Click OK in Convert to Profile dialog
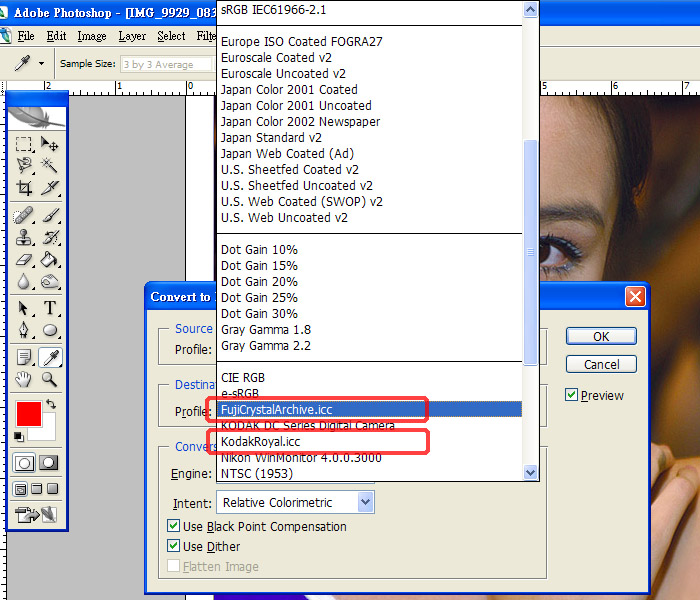 pos(601,336)
